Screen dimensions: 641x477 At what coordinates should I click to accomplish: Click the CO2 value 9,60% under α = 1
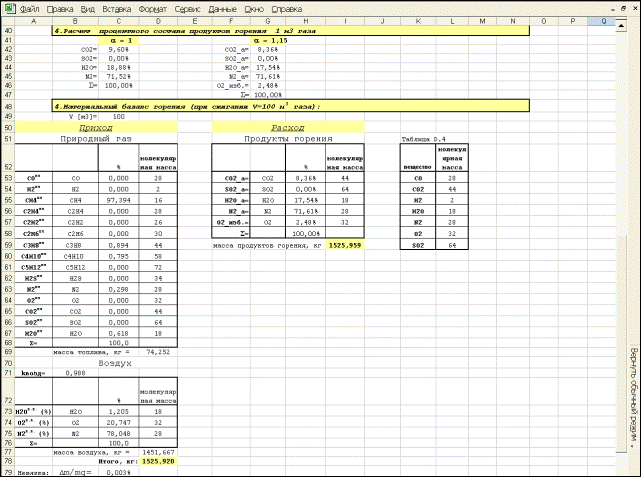(x=119, y=49)
